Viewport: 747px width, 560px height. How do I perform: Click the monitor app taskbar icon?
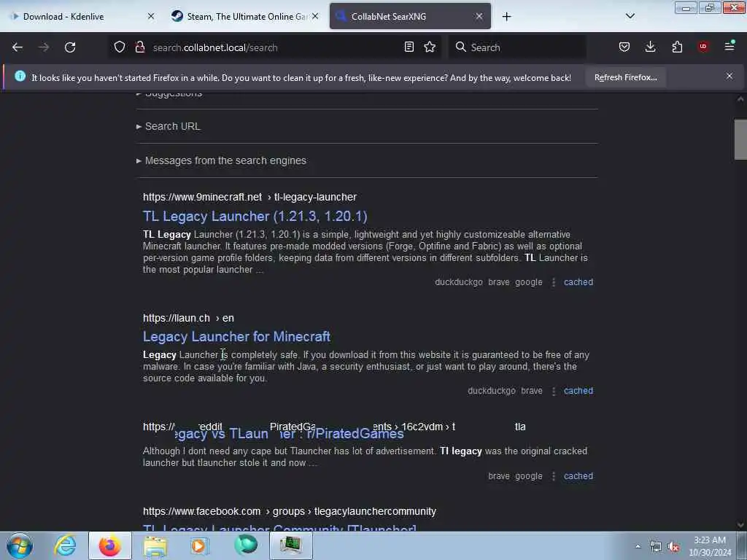tap(291, 545)
